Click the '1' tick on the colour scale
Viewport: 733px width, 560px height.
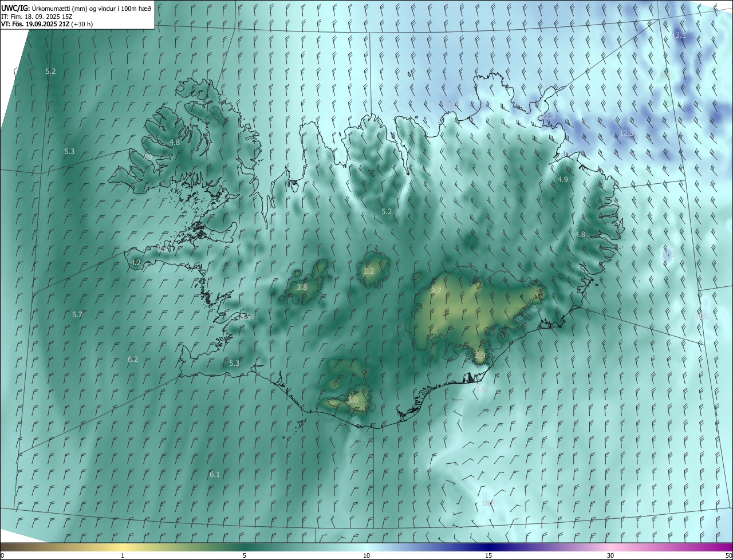pyautogui.click(x=123, y=555)
